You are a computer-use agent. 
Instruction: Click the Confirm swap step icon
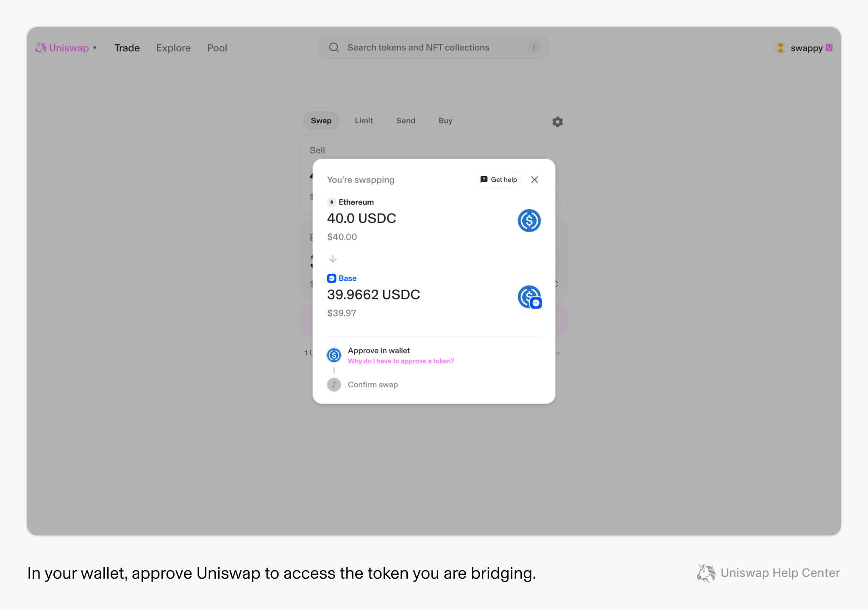point(334,385)
